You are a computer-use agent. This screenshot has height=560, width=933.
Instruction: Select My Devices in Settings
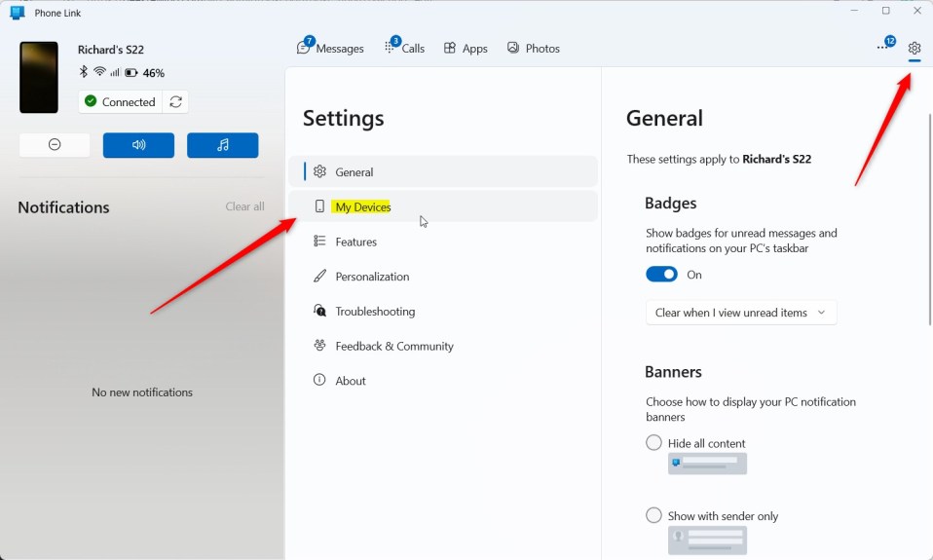tap(362, 206)
